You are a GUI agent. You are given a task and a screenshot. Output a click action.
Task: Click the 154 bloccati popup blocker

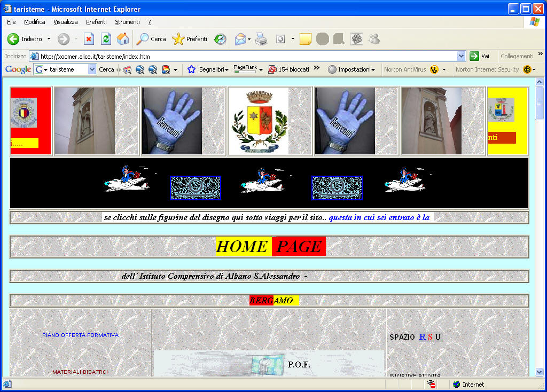288,69
